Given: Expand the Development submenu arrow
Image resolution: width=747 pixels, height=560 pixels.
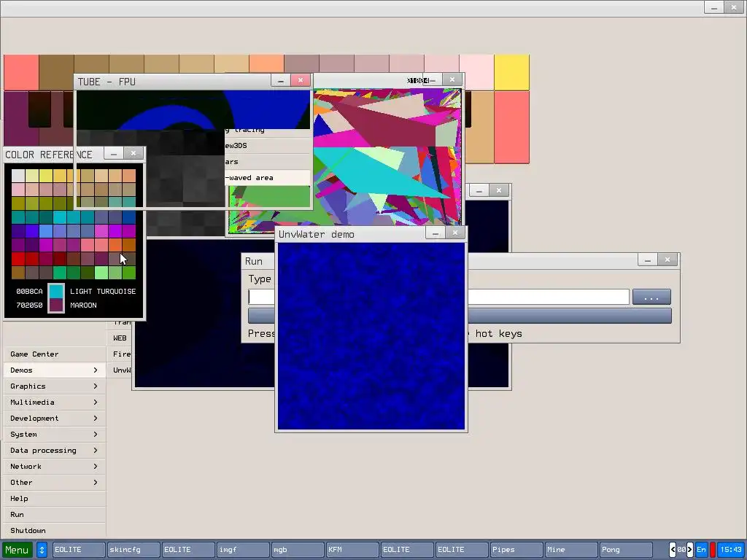Looking at the screenshot, I should pyautogui.click(x=96, y=418).
